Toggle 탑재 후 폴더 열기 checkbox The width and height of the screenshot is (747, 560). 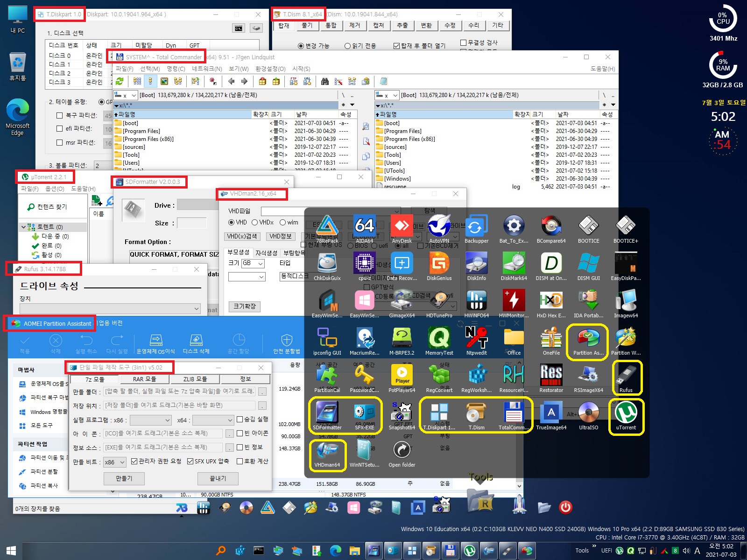point(396,46)
